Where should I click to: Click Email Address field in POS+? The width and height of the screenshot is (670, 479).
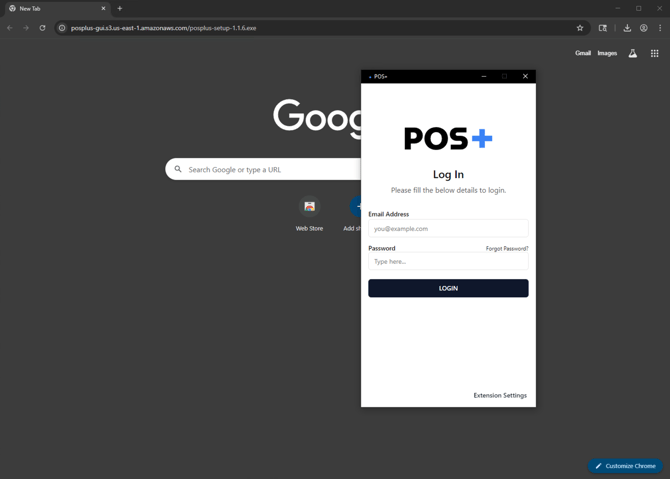(448, 229)
